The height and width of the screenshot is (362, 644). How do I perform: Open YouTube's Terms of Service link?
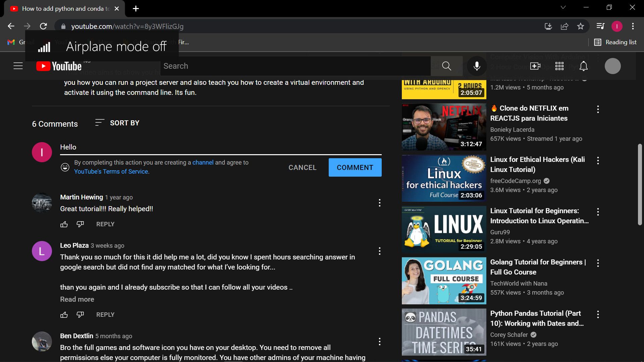(111, 172)
